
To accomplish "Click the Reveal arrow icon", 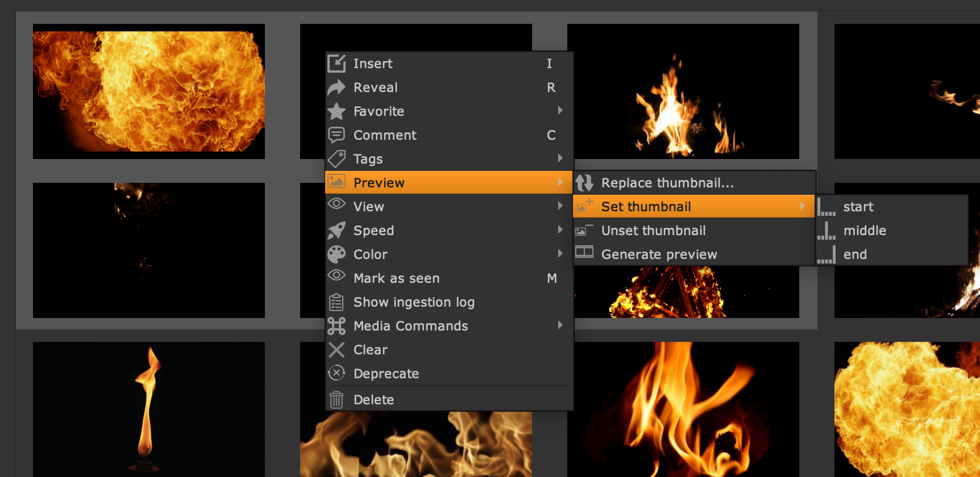I will (337, 87).
